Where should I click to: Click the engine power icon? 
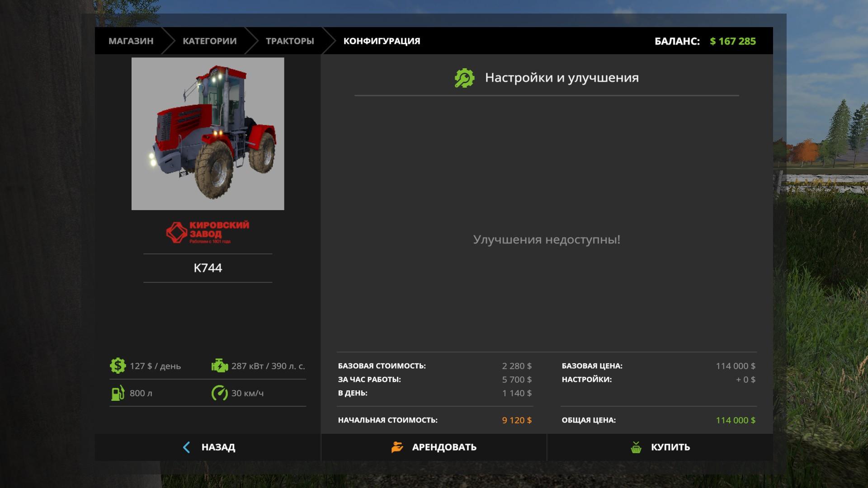click(220, 366)
